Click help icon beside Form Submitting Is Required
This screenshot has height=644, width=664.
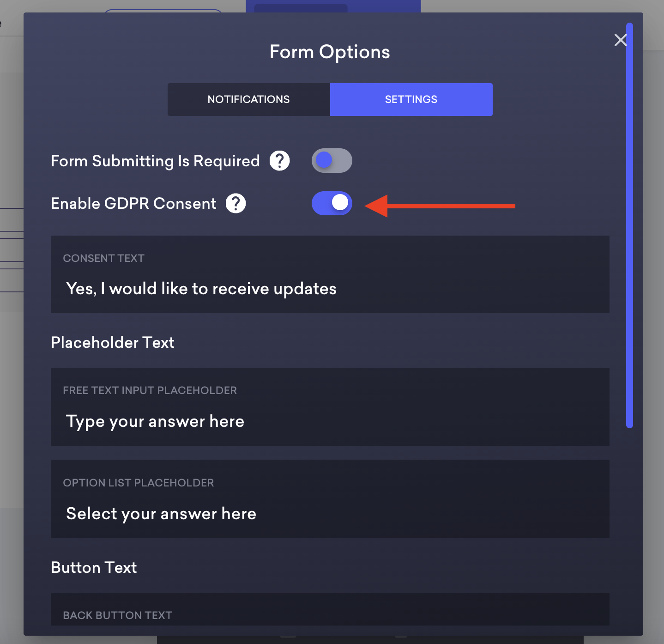pyautogui.click(x=279, y=161)
